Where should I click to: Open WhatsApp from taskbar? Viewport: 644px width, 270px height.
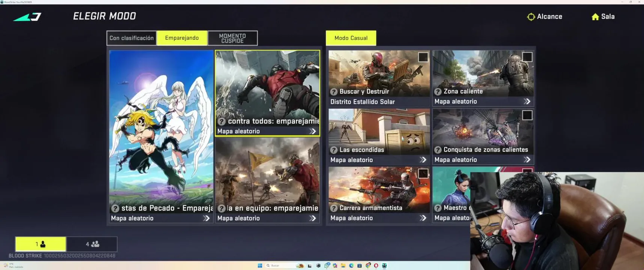(327, 265)
